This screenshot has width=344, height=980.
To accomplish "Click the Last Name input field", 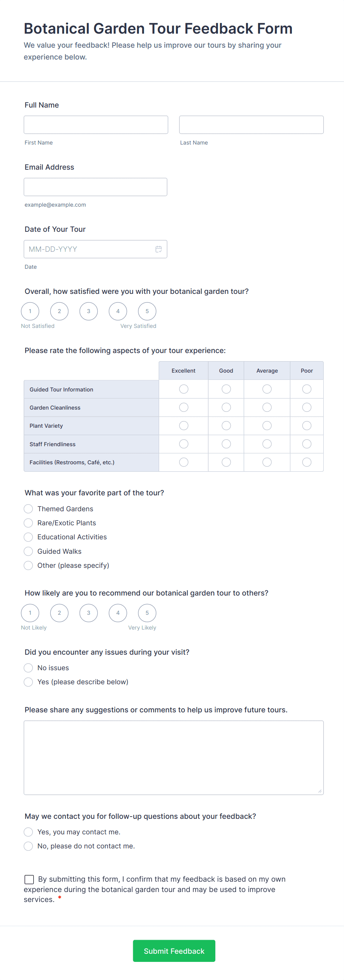I will 251,125.
